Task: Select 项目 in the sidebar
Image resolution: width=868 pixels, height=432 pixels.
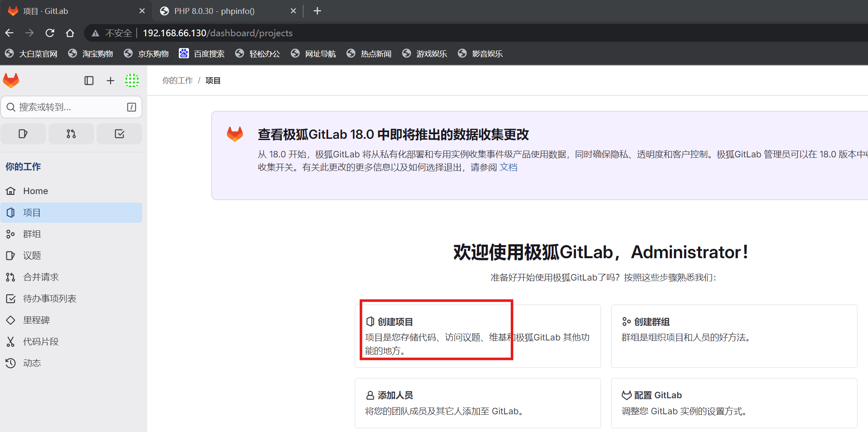Action: pyautogui.click(x=71, y=213)
